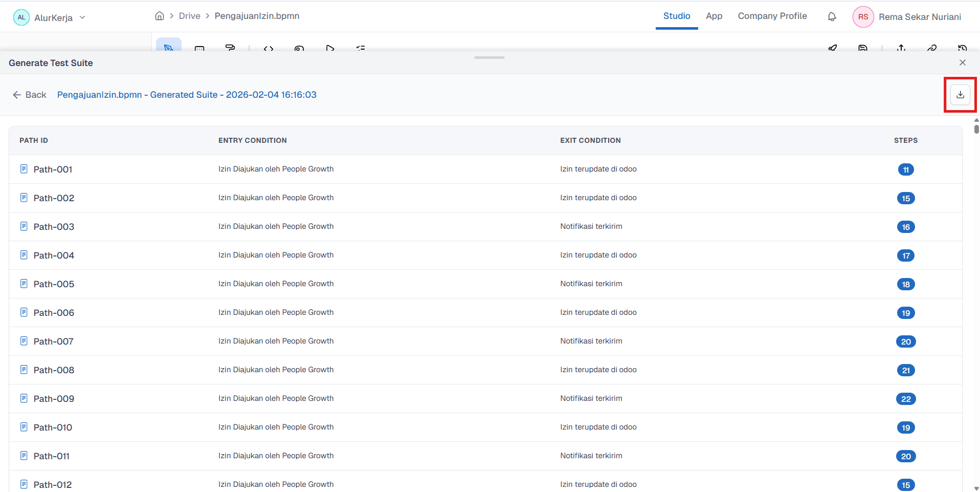Screen dimensions: 980x492
Task: Open the code view icon
Action: coord(269,49)
